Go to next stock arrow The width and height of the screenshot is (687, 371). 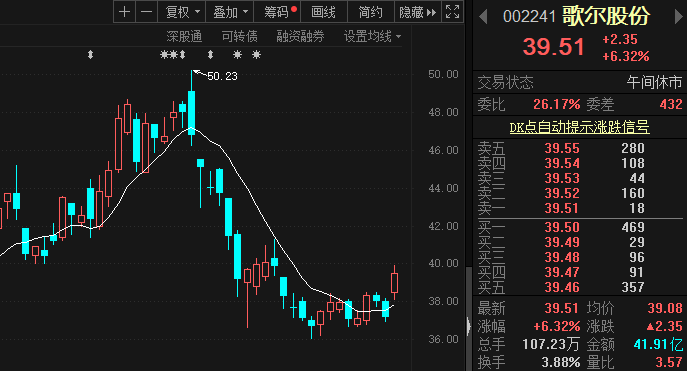(678, 17)
